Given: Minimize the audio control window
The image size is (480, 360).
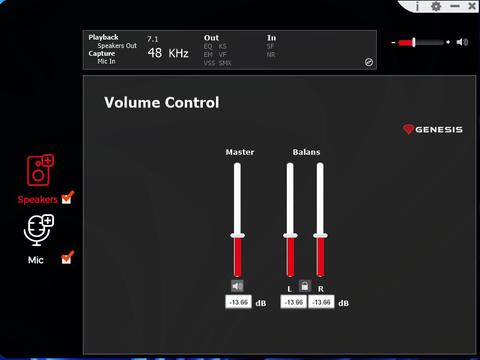Looking at the screenshot, I should (455, 6).
